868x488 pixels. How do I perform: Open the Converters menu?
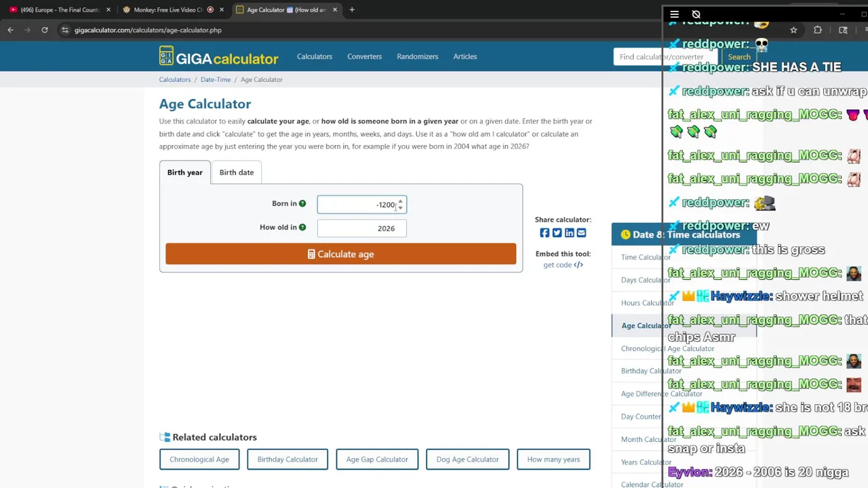tap(365, 56)
